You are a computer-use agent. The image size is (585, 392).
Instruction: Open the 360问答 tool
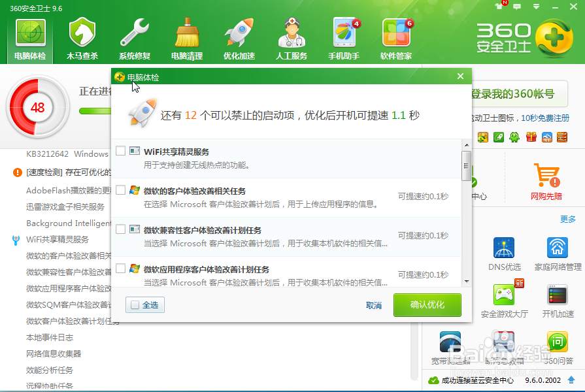click(x=558, y=348)
